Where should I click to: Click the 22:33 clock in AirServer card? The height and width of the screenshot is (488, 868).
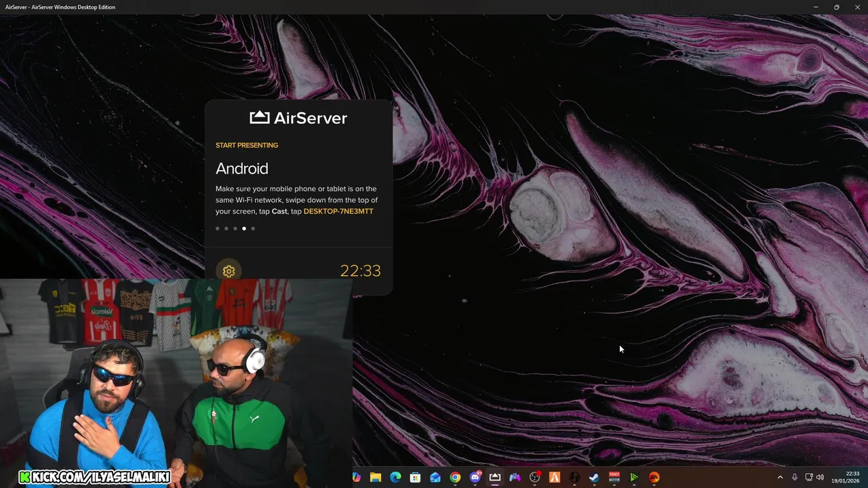pyautogui.click(x=360, y=271)
